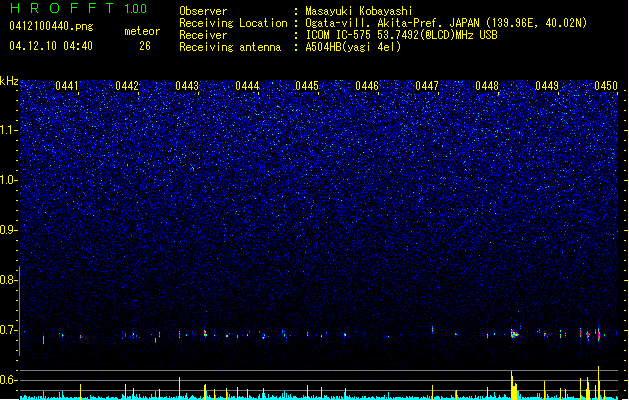
Task: Click the 0441 time marker
Action: point(67,86)
